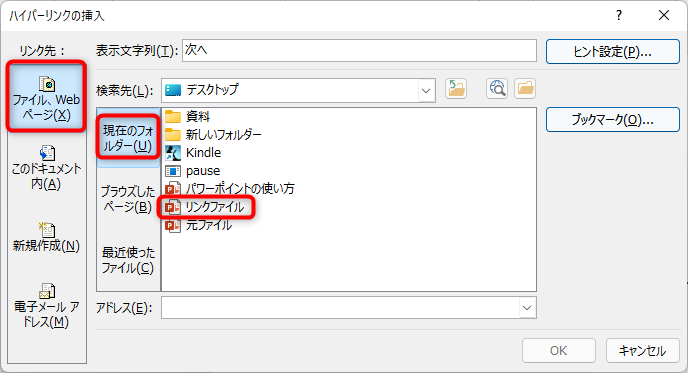This screenshot has width=688, height=373.
Task: Select the pause name text
Action: pos(203,171)
